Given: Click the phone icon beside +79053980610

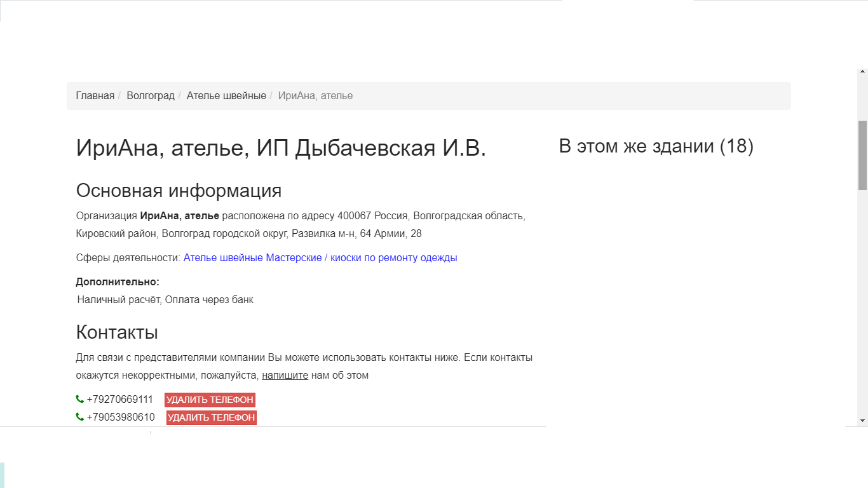Looking at the screenshot, I should tap(80, 417).
